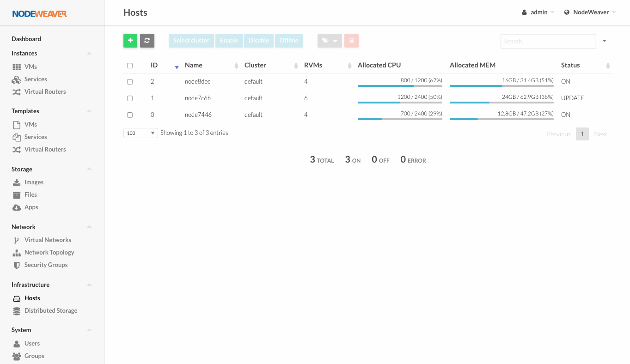
Task: Open the admin user dropdown
Action: (x=538, y=12)
